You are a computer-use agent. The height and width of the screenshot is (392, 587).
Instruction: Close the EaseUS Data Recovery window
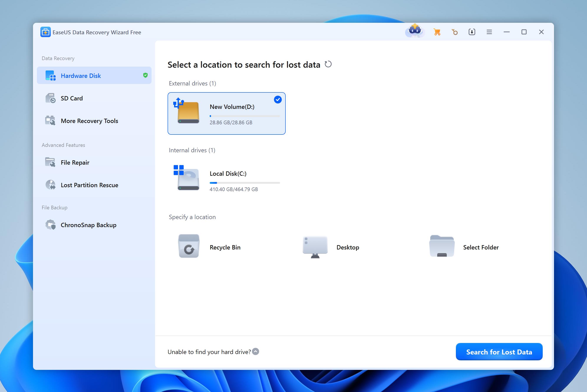[x=541, y=32]
